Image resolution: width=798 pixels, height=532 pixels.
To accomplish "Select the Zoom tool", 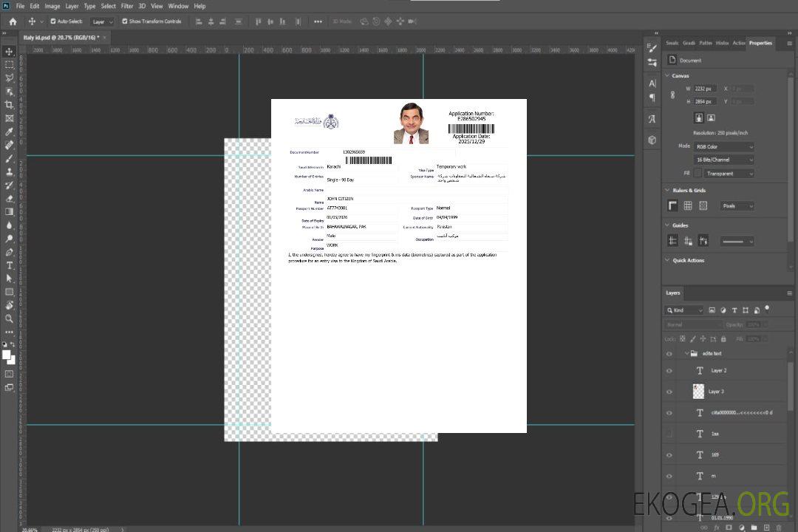I will tap(9, 318).
